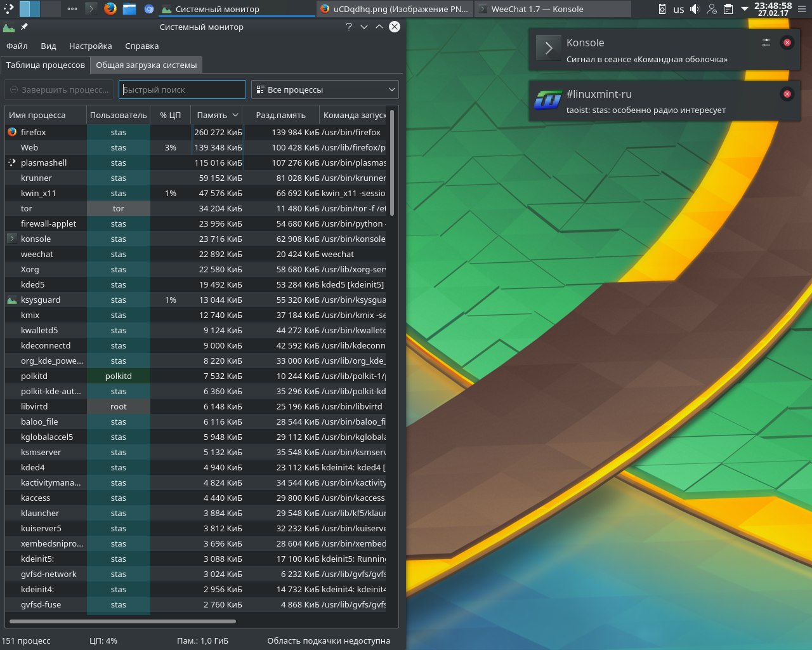
Task: Dismiss the #linuxmint-ru notification
Action: pos(787,94)
